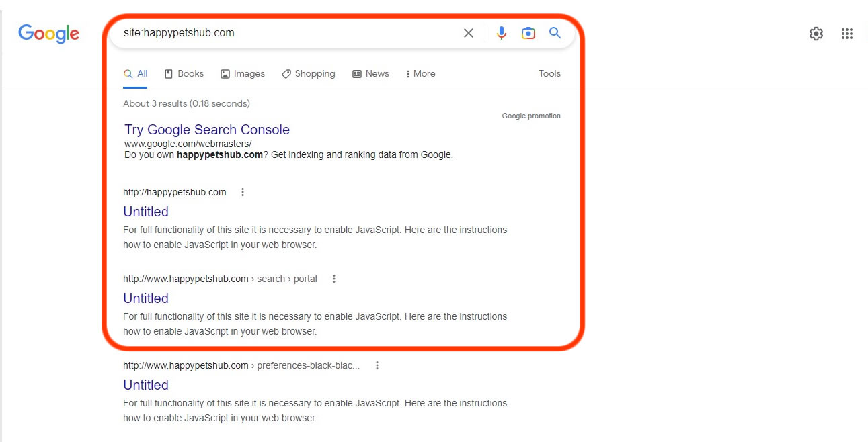
Task: Select the All tab
Action: click(135, 74)
